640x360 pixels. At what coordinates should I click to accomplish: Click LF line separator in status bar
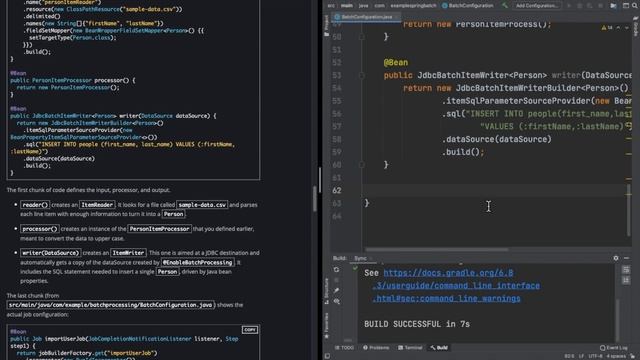point(581,356)
